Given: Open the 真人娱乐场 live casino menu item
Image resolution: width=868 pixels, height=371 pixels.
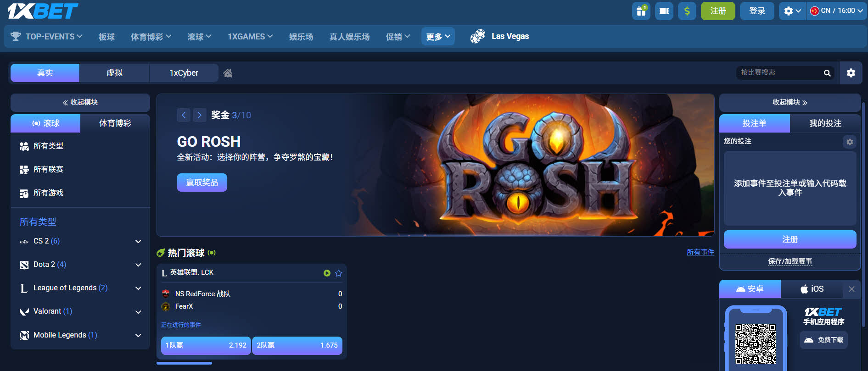Looking at the screenshot, I should [x=349, y=37].
